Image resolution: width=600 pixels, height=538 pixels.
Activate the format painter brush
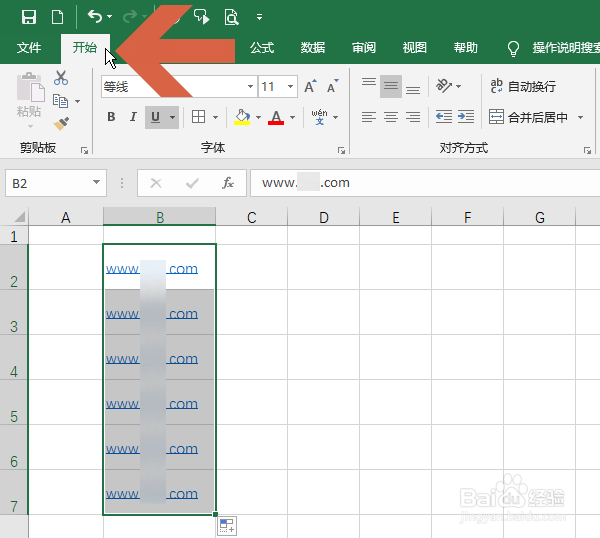tap(61, 124)
